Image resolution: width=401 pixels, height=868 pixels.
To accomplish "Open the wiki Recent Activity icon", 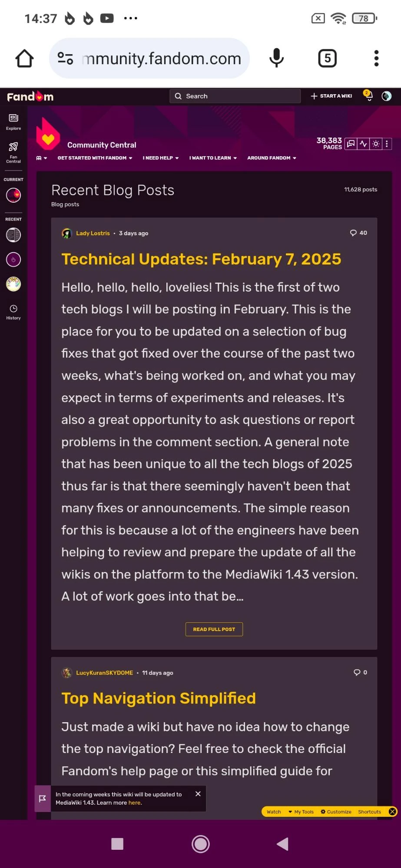I will (363, 144).
